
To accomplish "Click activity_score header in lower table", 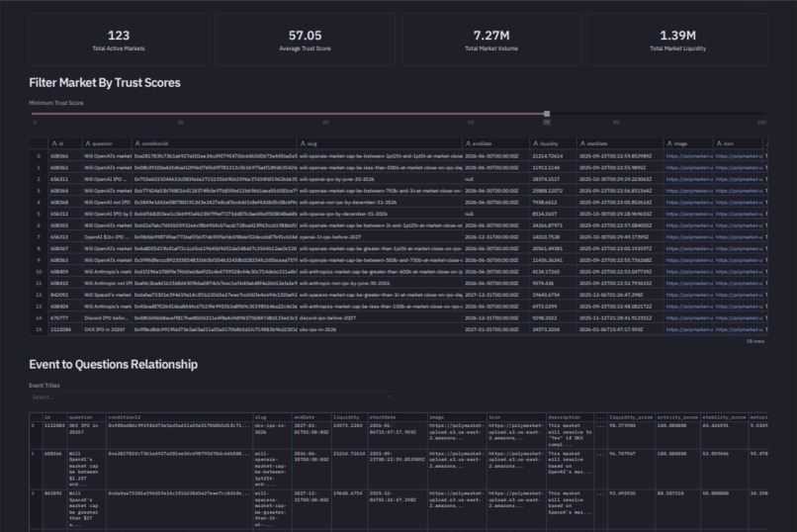I will click(677, 417).
